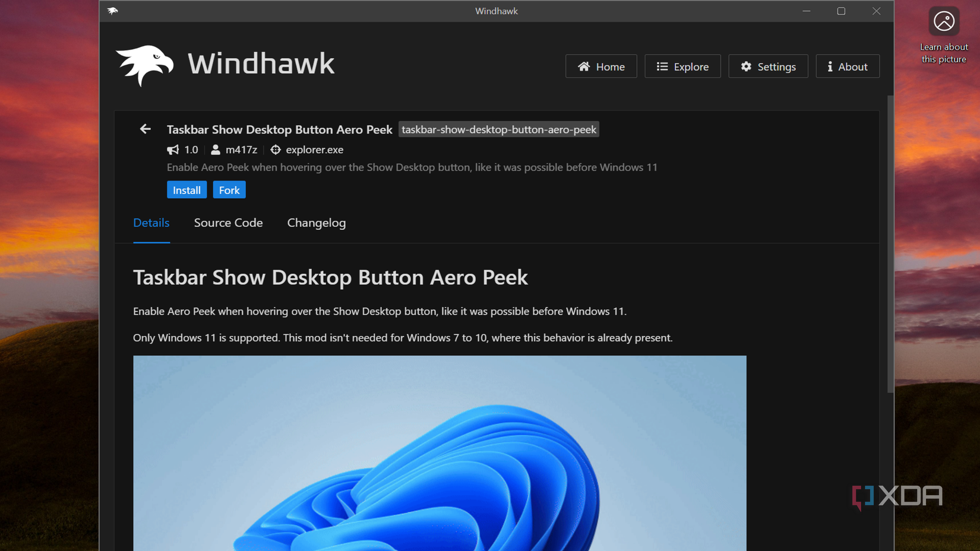Screen dimensions: 980x551
Task: Select the Details tab
Action: click(x=151, y=223)
